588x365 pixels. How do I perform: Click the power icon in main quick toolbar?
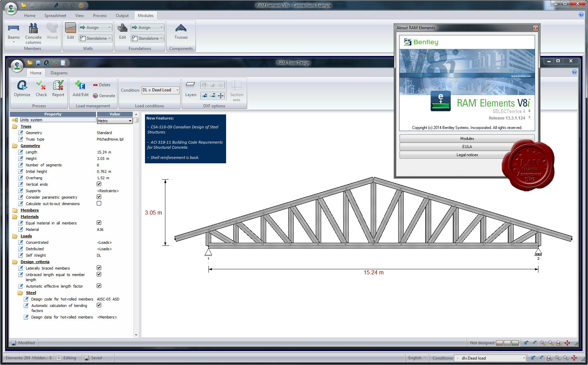(x=81, y=5)
